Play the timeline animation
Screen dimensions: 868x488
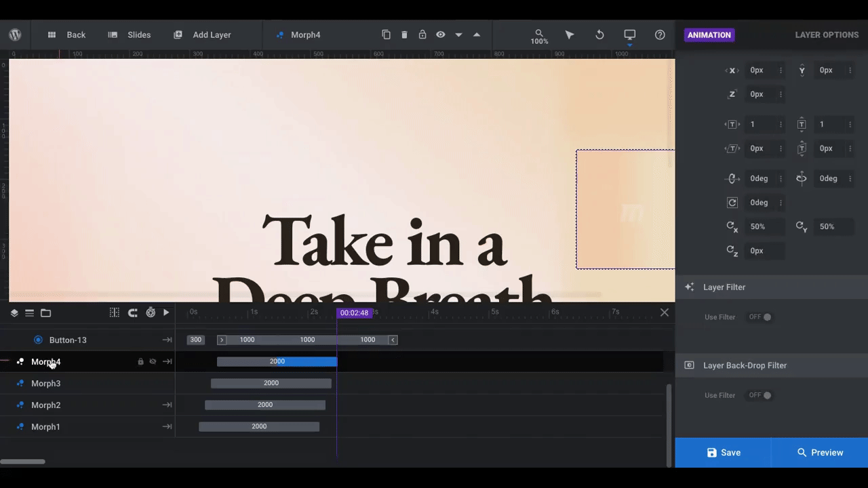click(x=166, y=312)
